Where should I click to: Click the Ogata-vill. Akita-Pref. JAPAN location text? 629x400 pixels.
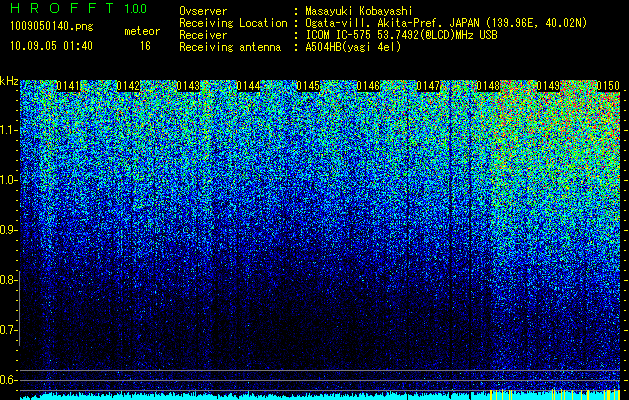446,23
